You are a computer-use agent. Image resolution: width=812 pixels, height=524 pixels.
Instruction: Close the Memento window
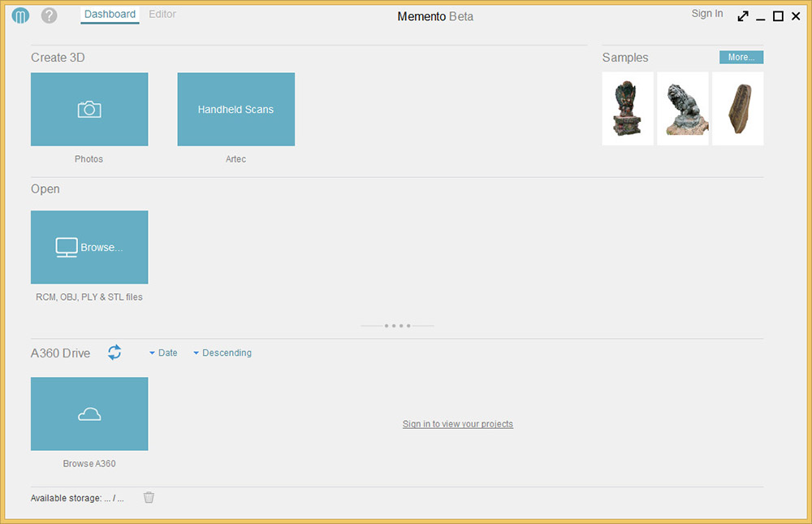796,16
